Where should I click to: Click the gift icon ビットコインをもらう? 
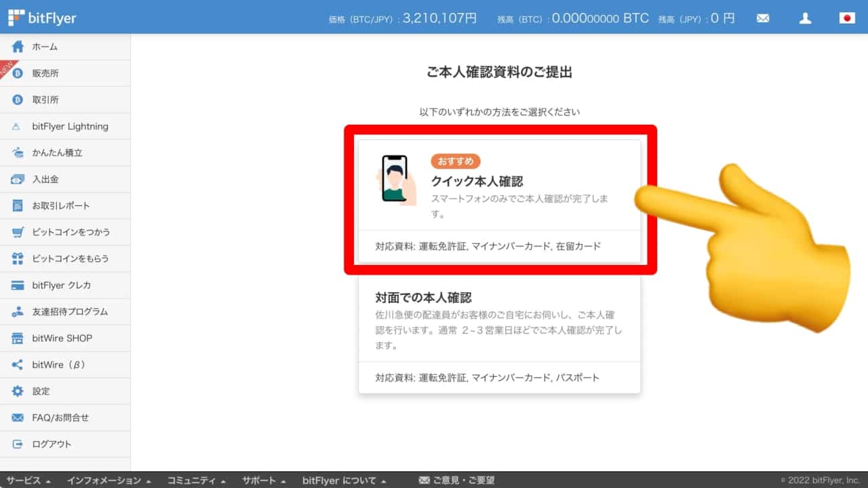(x=18, y=259)
